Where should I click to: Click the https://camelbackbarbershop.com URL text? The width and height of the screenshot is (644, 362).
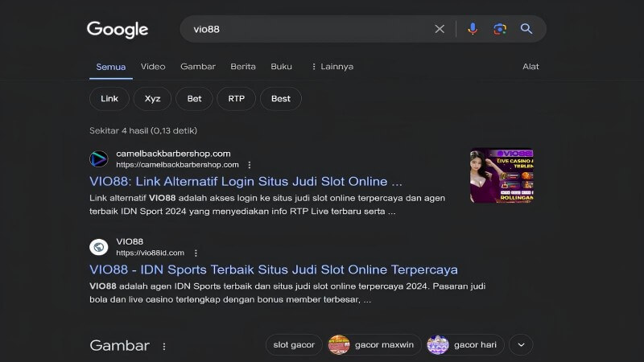click(177, 165)
